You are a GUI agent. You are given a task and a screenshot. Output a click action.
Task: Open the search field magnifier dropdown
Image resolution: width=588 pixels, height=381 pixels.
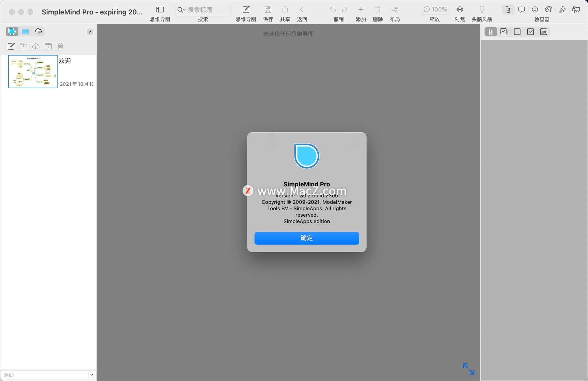pyautogui.click(x=182, y=10)
